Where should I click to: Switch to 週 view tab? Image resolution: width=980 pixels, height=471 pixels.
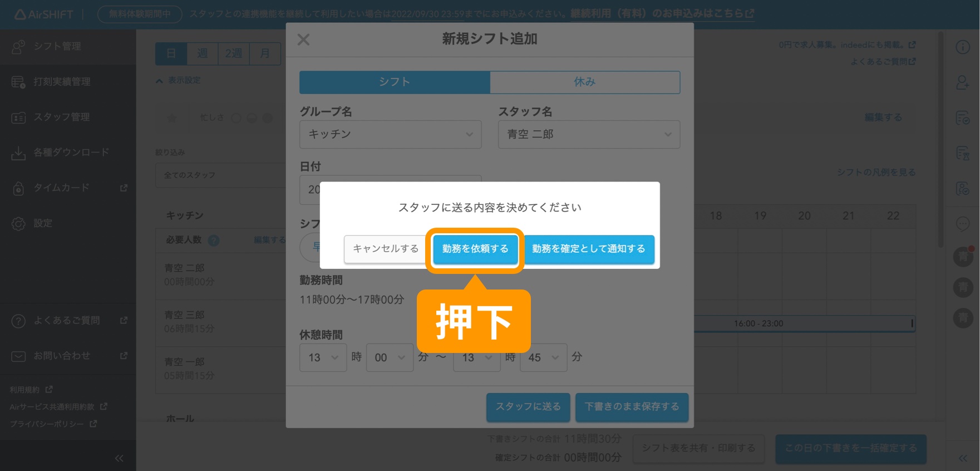tap(202, 53)
